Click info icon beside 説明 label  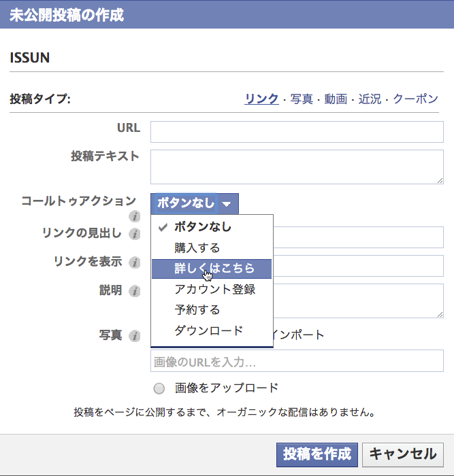tap(134, 291)
